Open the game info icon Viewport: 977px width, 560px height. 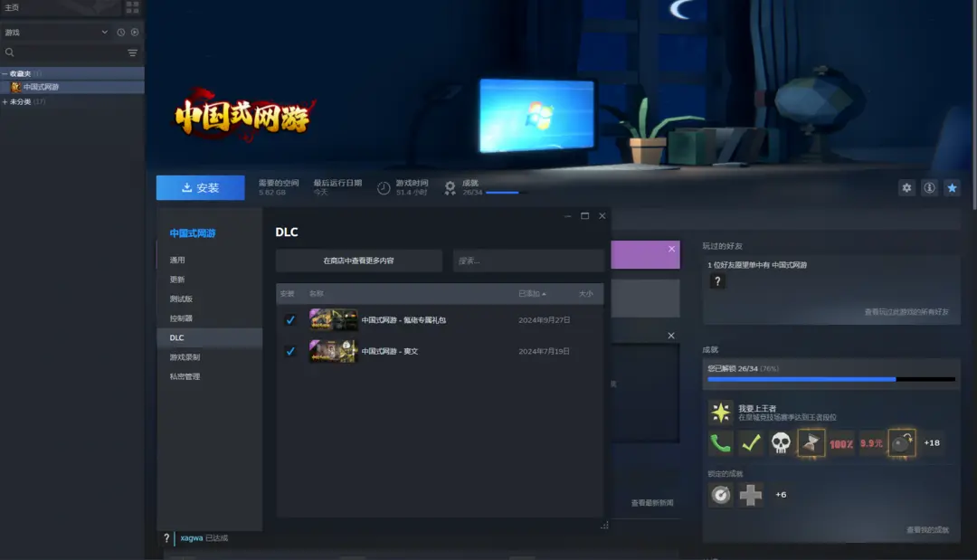tap(929, 187)
